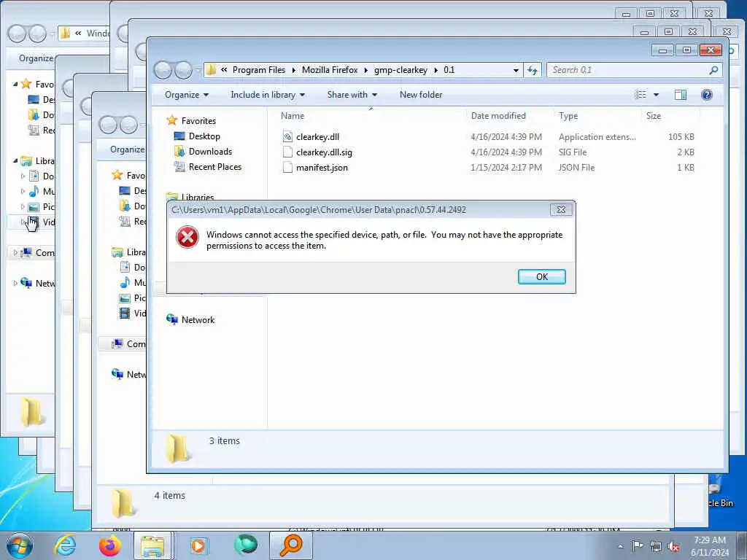Collapse Favorites in leftmost background window
747x560 pixels.
coord(15,85)
